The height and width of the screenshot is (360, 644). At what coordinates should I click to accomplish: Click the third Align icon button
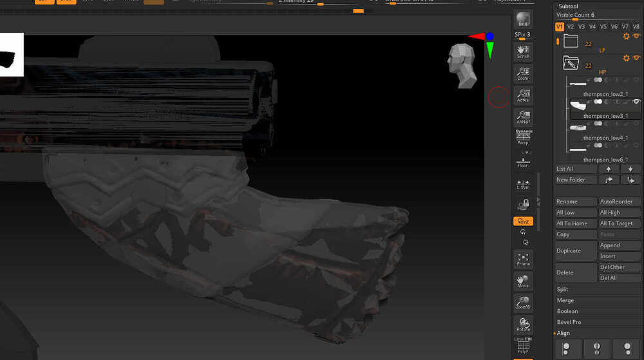coord(627,348)
